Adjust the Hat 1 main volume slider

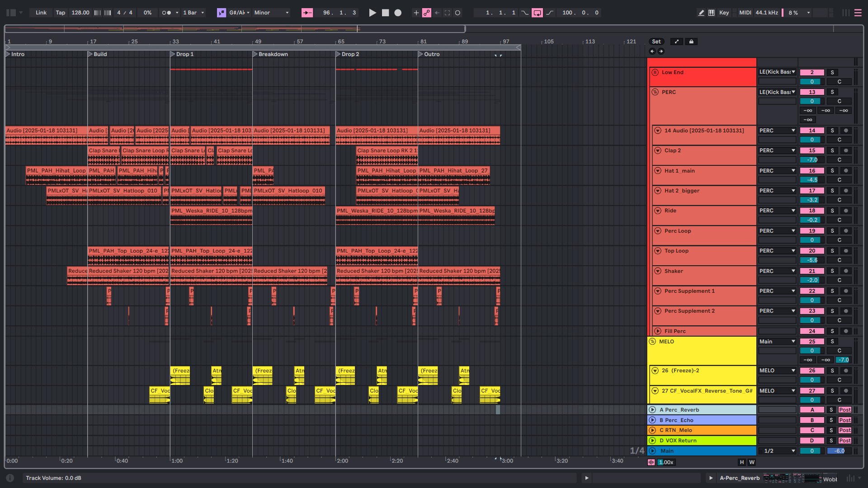click(812, 180)
